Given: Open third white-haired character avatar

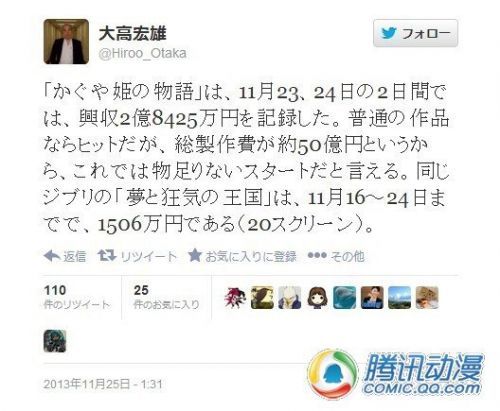Looking at the screenshot, I should [x=290, y=297].
